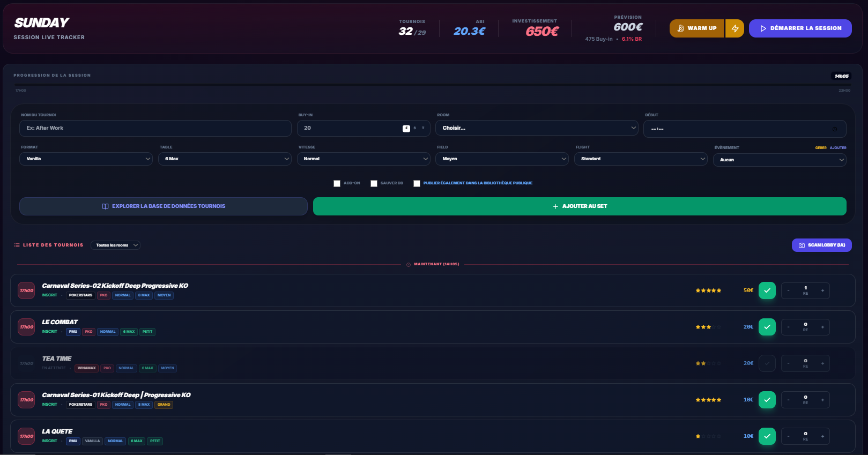This screenshot has height=455, width=868.
Task: Open the Room dropdown showing Choisir...
Action: 537,128
